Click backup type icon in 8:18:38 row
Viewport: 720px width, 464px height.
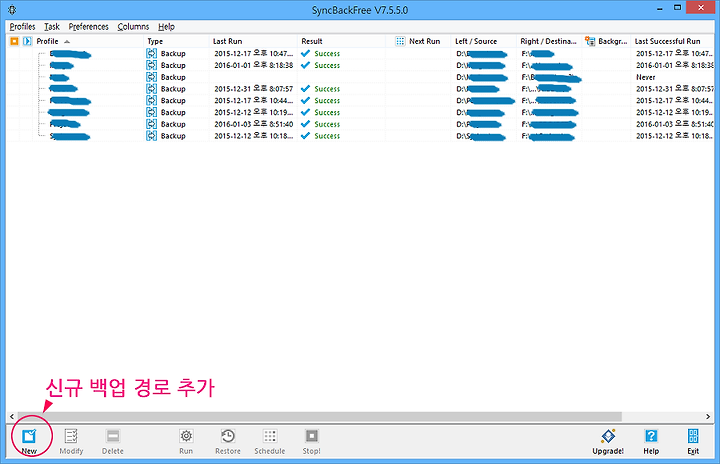point(152,65)
